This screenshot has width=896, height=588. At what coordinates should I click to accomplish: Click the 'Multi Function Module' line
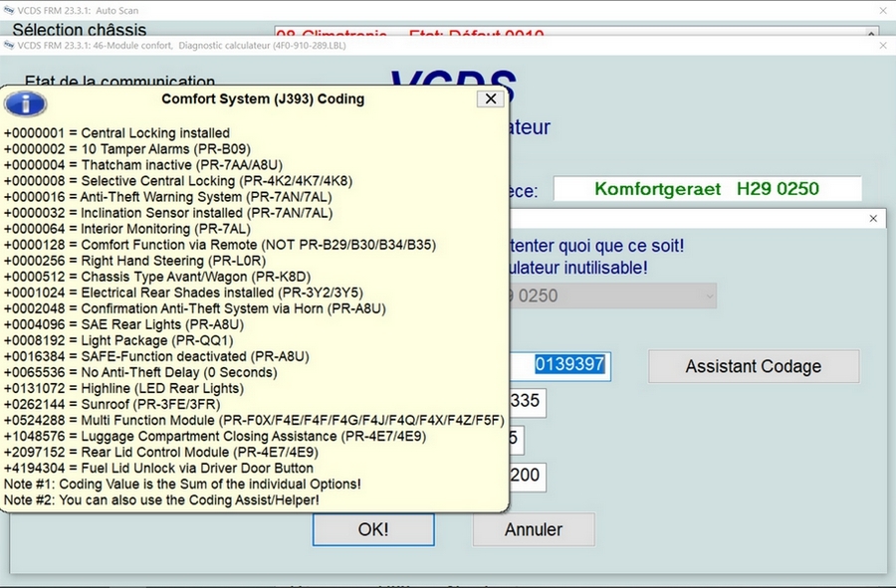[254, 421]
